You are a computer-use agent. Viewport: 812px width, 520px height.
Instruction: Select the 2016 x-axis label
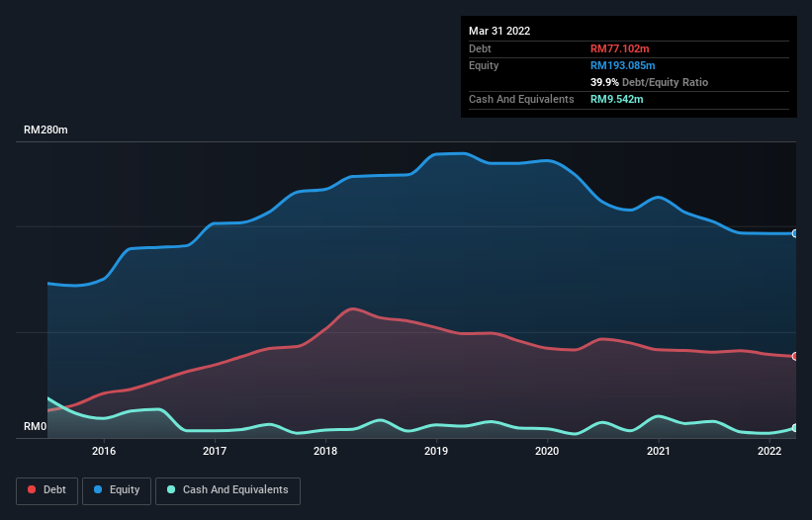click(104, 451)
